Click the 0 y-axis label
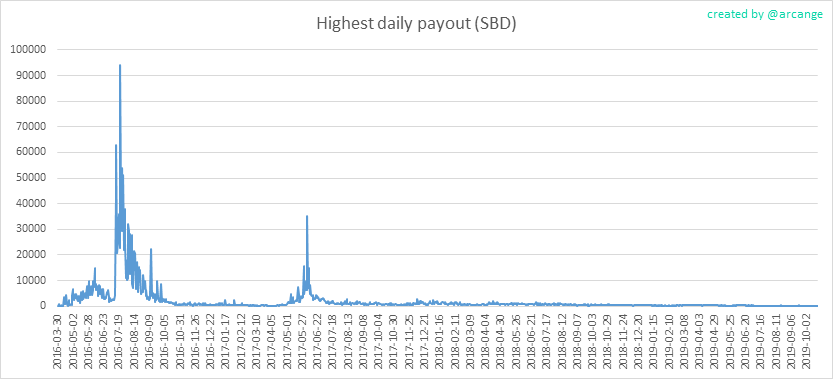 [45, 306]
